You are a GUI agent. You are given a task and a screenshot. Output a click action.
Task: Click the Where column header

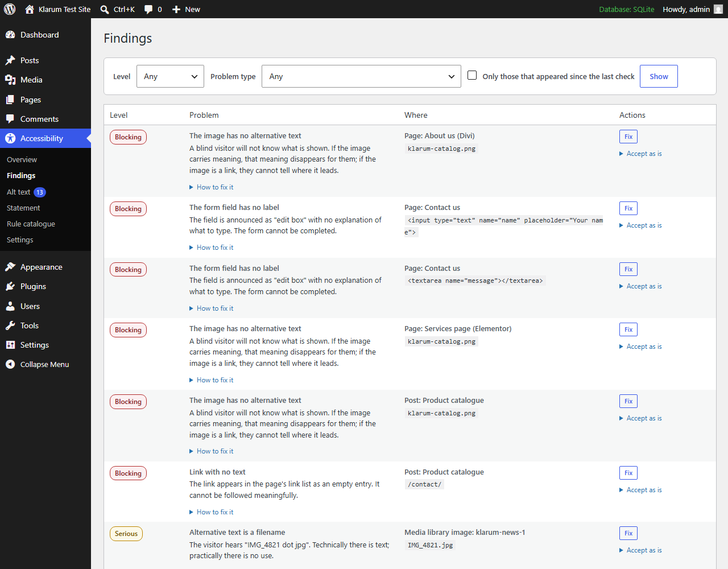pyautogui.click(x=416, y=115)
